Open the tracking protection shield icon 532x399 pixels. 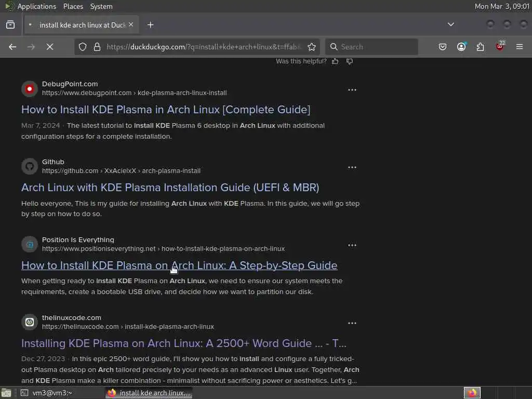pos(83,47)
